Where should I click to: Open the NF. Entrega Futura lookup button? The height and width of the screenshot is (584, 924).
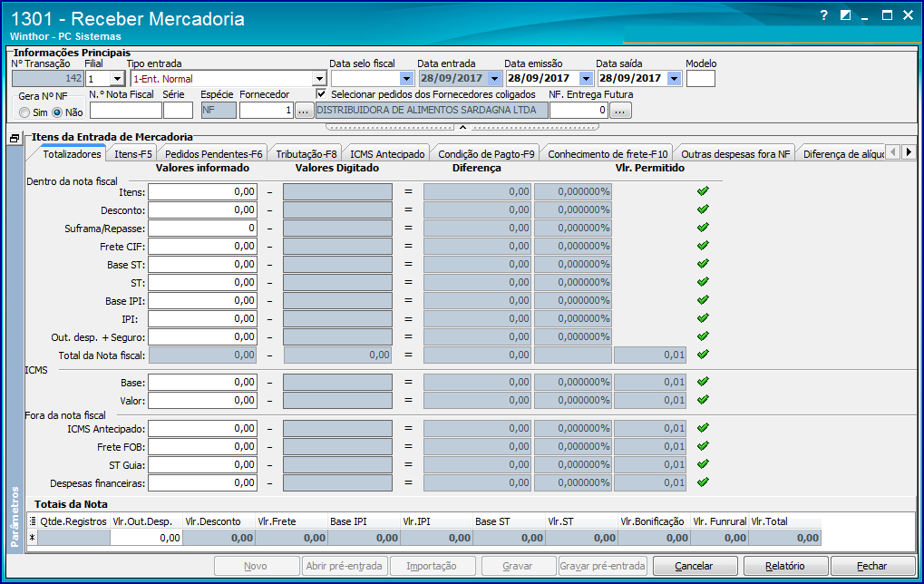click(620, 111)
